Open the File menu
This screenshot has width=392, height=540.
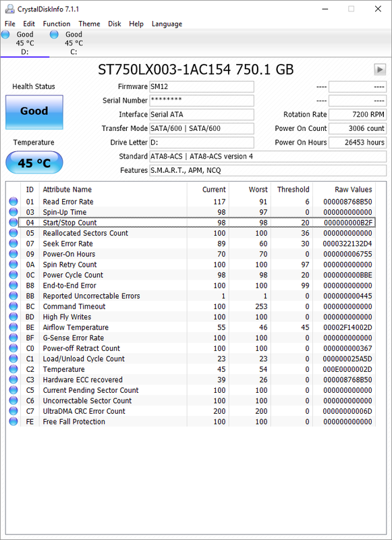(x=10, y=24)
